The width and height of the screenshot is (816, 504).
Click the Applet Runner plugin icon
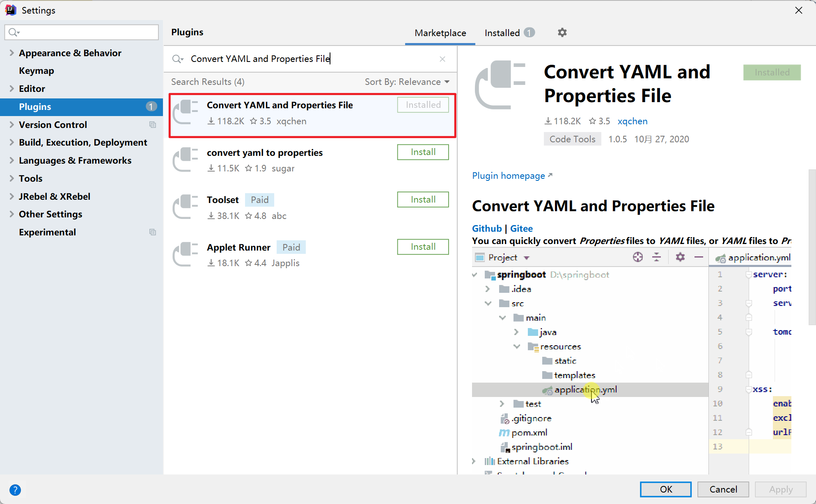[186, 254]
